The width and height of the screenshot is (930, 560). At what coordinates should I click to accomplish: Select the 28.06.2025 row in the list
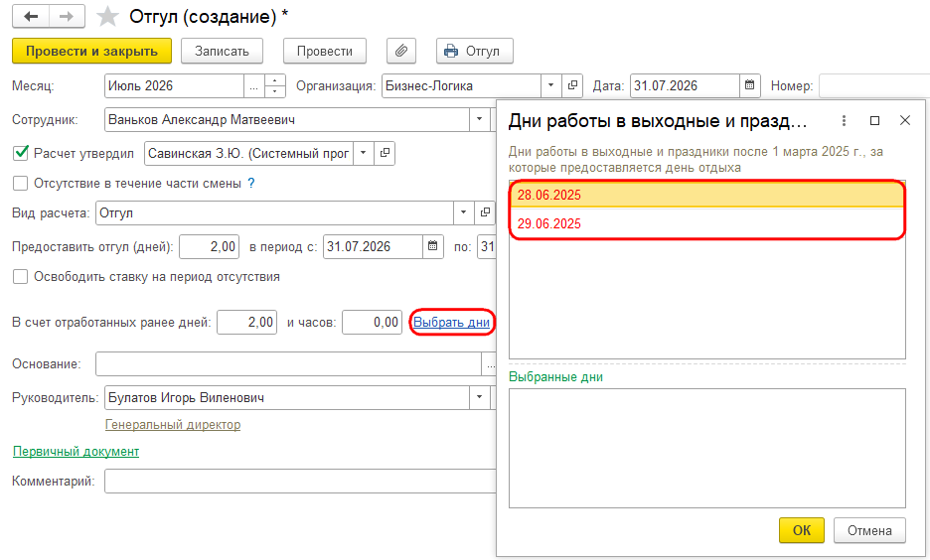click(x=707, y=195)
